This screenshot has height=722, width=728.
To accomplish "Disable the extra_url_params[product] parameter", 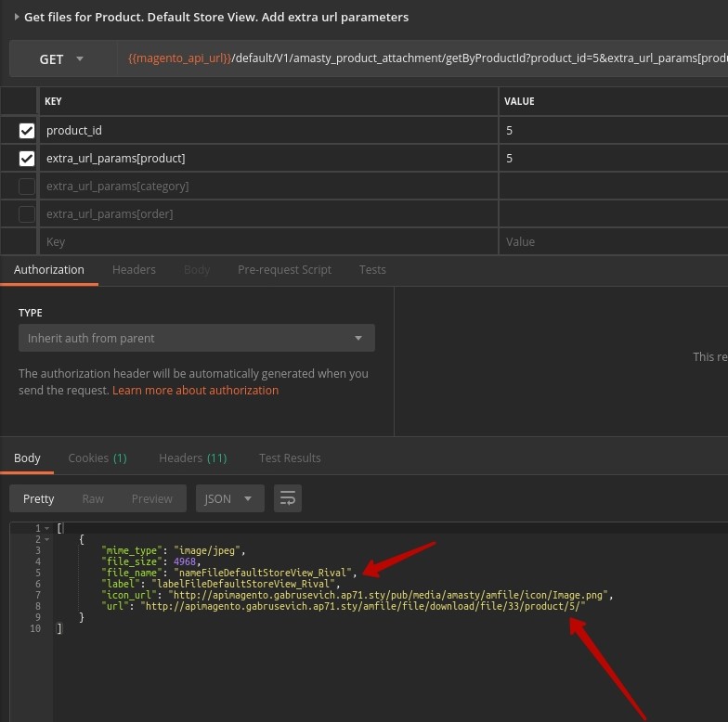I will [x=27, y=159].
